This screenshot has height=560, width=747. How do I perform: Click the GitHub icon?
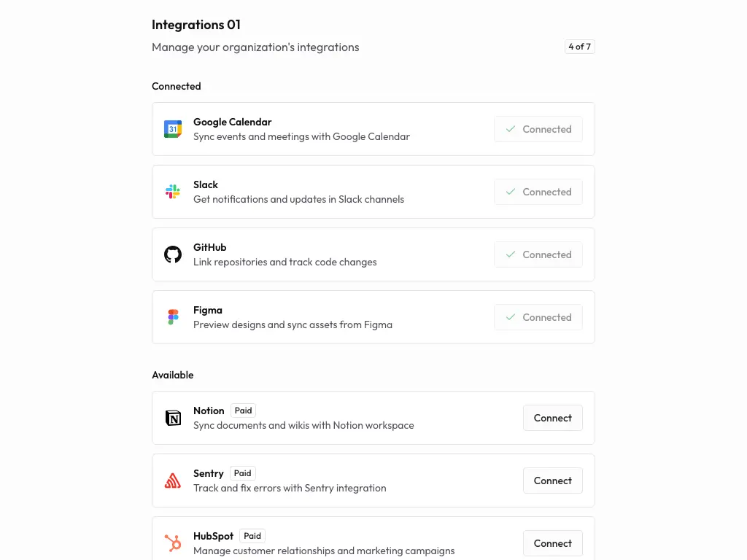coord(172,254)
